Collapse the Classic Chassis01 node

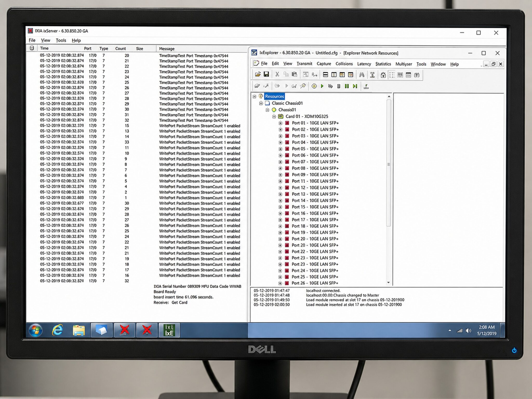[x=261, y=103]
